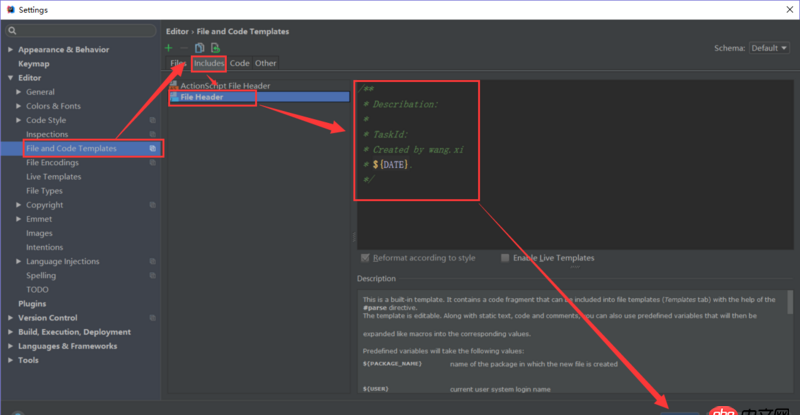Toggle Reformat according to style checkbox
800x415 pixels.
click(x=365, y=258)
